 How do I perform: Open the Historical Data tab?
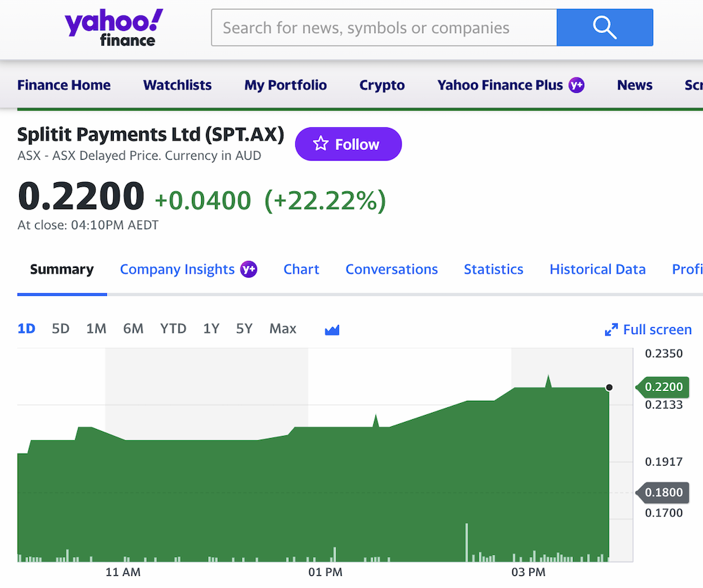(598, 269)
